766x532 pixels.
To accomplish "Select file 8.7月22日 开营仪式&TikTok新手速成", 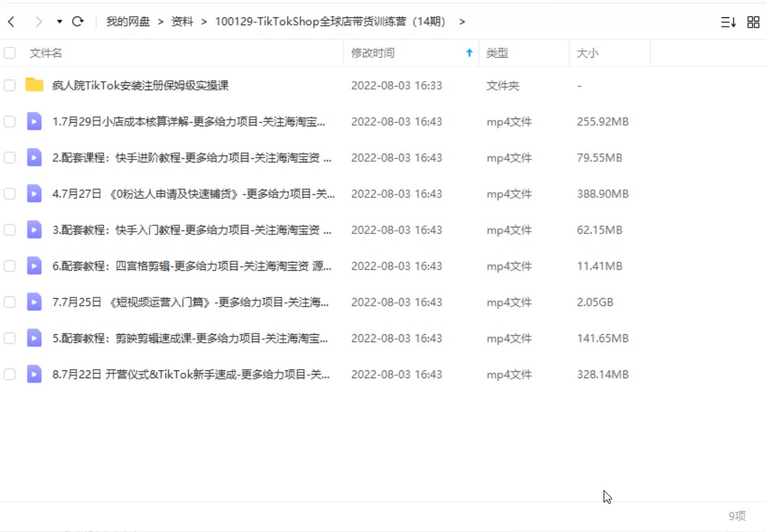I will pos(191,375).
